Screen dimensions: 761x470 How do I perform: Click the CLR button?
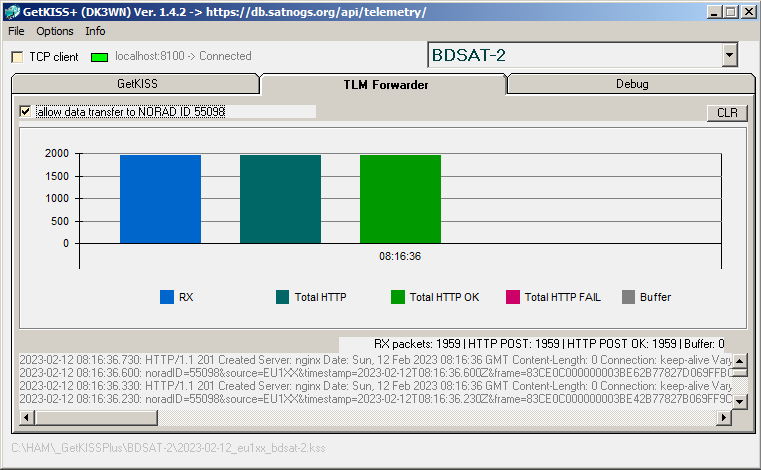pos(727,113)
